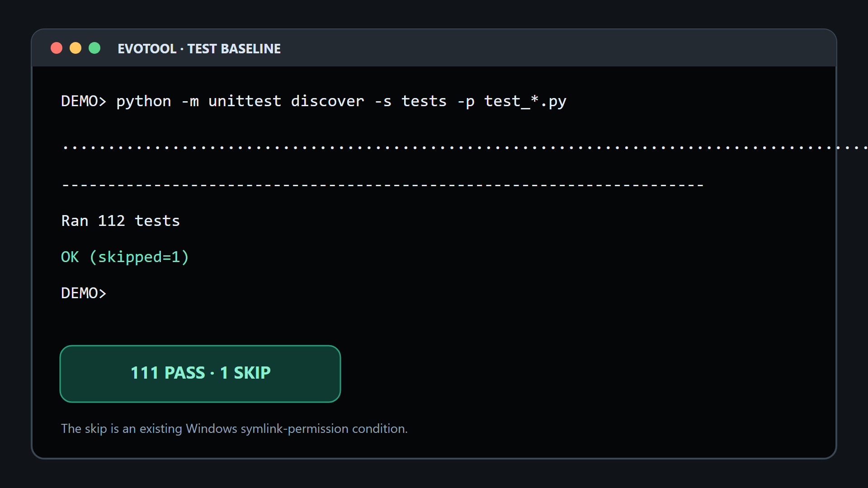Click the '-s tests' argument in command

click(410, 101)
